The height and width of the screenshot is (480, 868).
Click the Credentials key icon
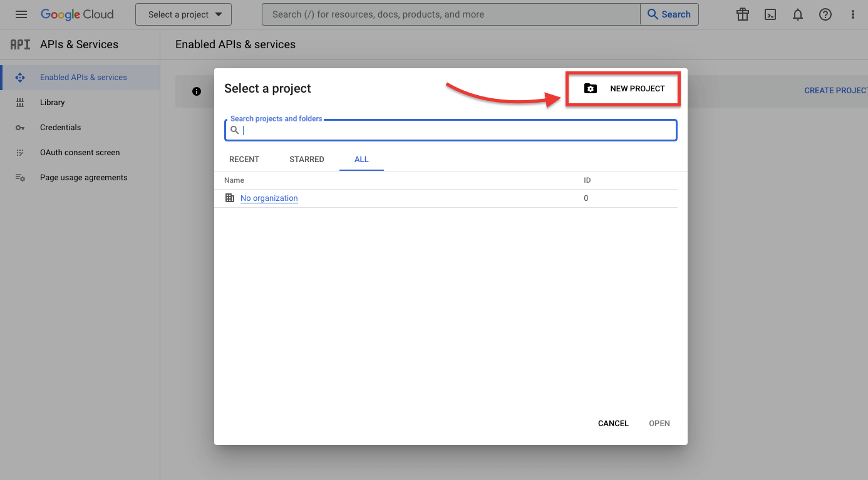(x=20, y=128)
